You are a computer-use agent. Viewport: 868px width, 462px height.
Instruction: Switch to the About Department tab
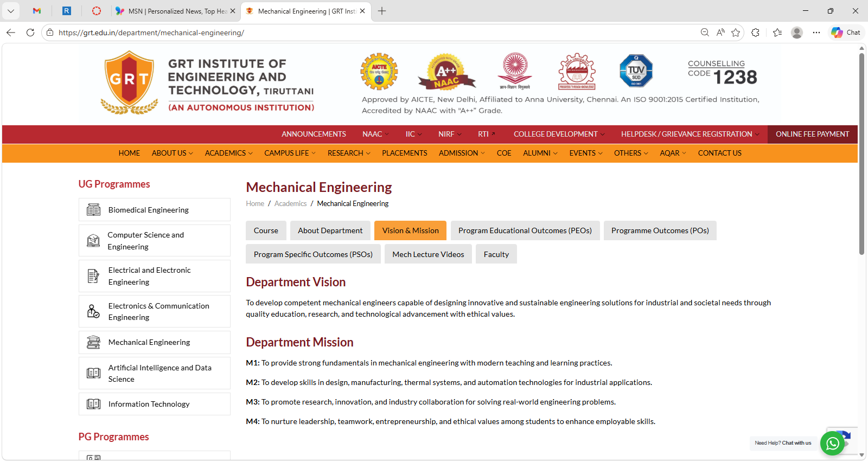330,230
